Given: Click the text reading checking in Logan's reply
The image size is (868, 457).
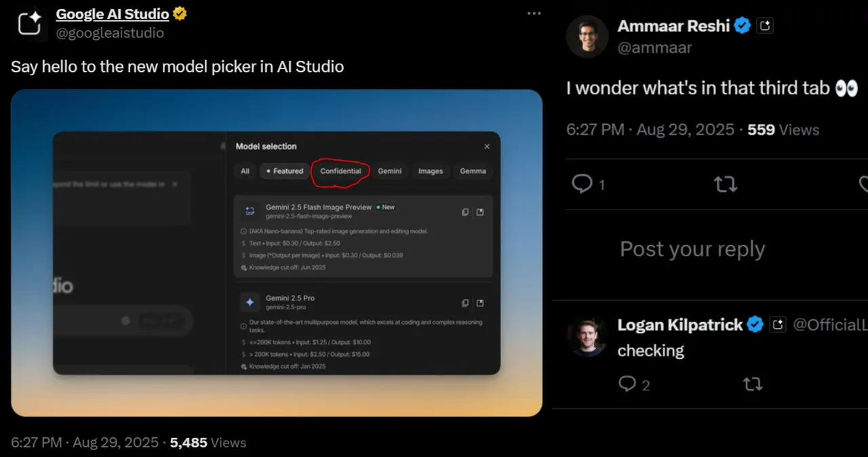Looking at the screenshot, I should tap(651, 351).
